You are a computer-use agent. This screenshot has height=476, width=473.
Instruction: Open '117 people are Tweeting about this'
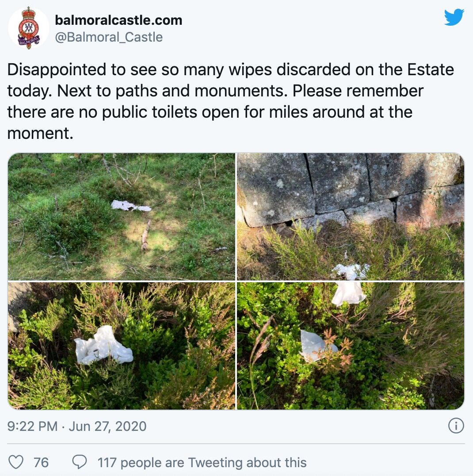click(x=202, y=462)
